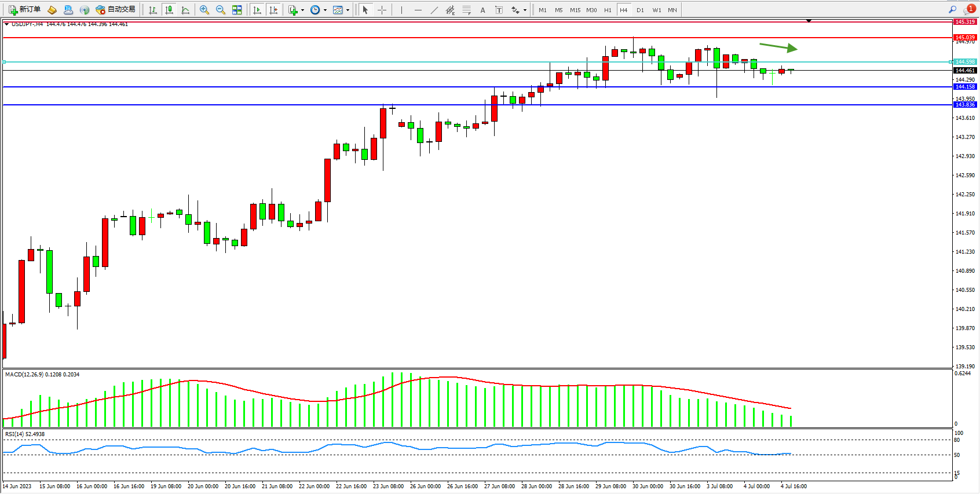
Task: Toggle chart shift button
Action: click(x=273, y=10)
